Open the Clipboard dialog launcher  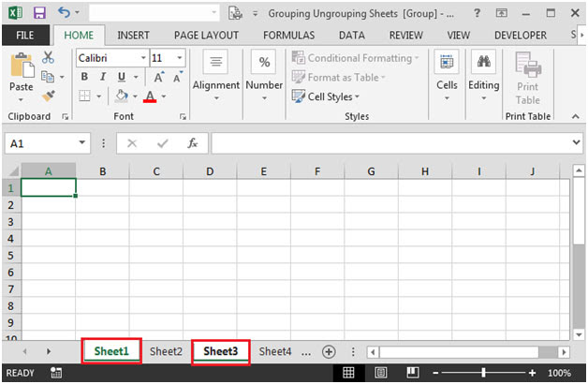pos(66,117)
